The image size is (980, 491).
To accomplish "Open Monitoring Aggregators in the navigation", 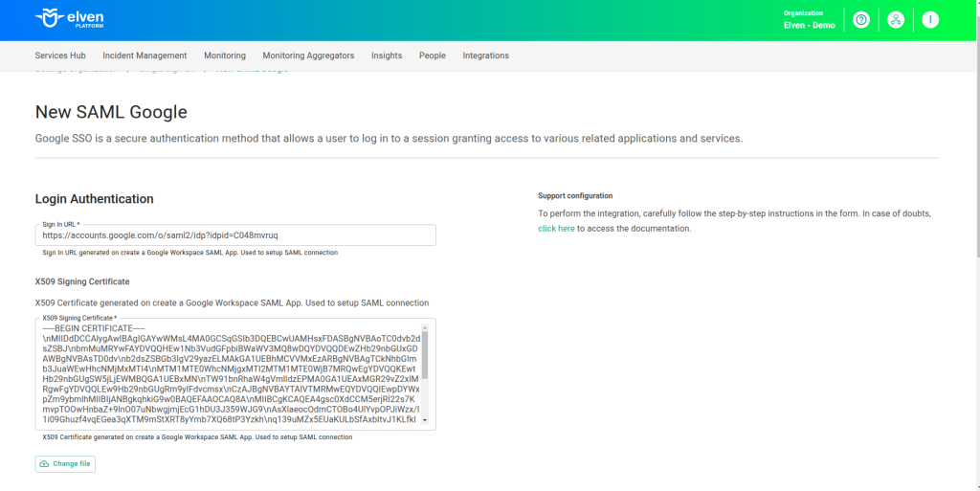I will point(308,56).
